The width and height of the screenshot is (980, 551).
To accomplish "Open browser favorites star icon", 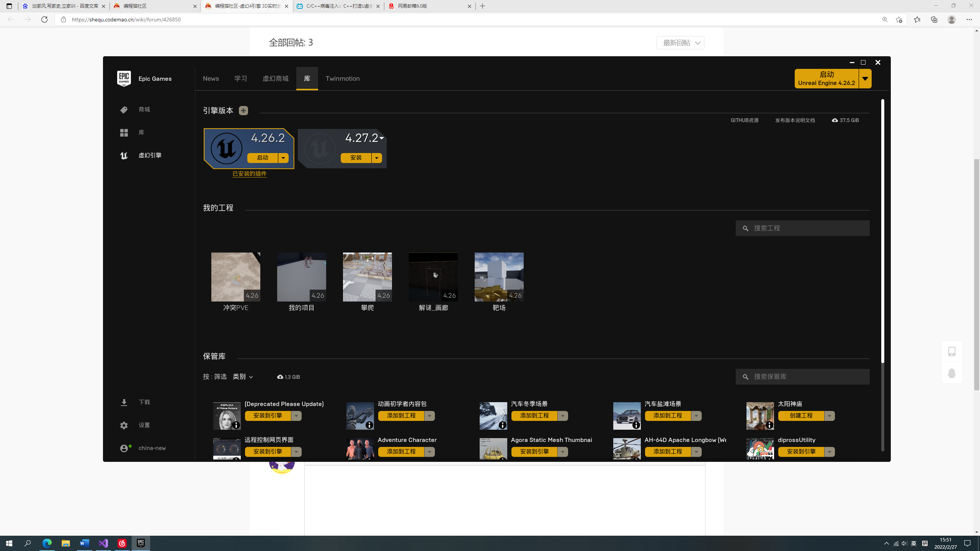I will (917, 20).
